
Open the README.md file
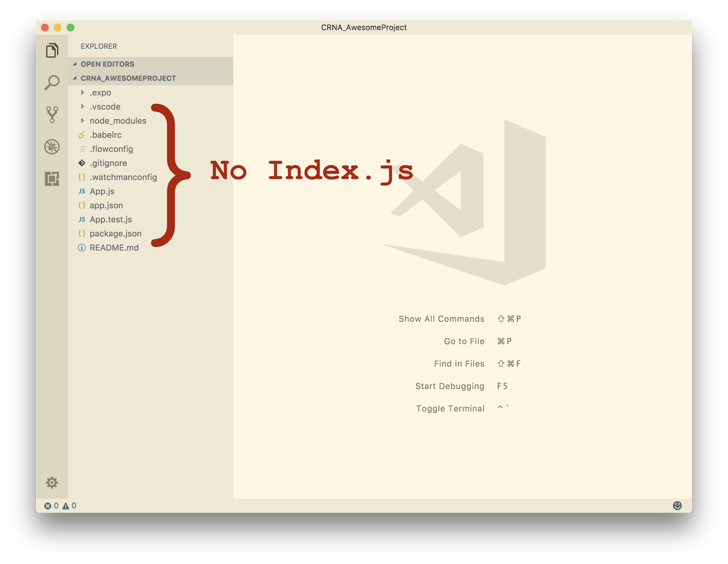(x=151, y=248)
